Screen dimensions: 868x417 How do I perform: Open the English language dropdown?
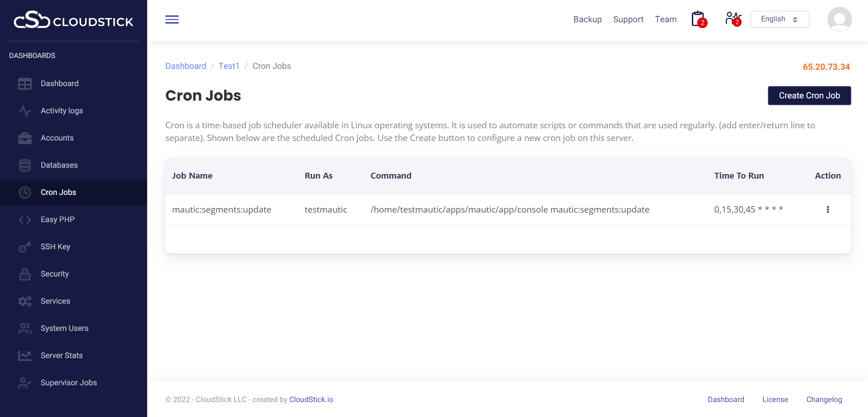click(779, 19)
